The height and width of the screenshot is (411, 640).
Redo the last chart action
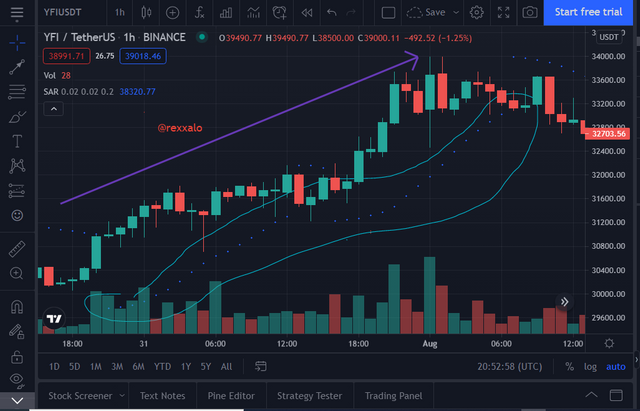[351, 13]
